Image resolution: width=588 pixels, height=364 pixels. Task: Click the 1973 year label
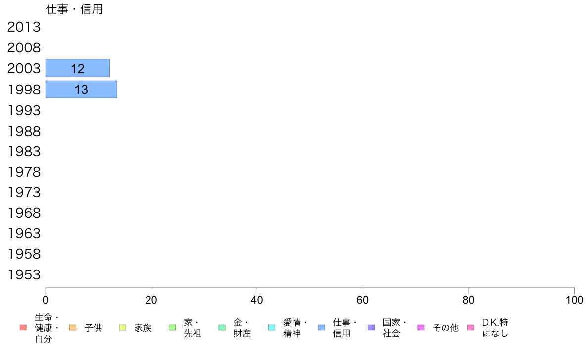pyautogui.click(x=24, y=193)
